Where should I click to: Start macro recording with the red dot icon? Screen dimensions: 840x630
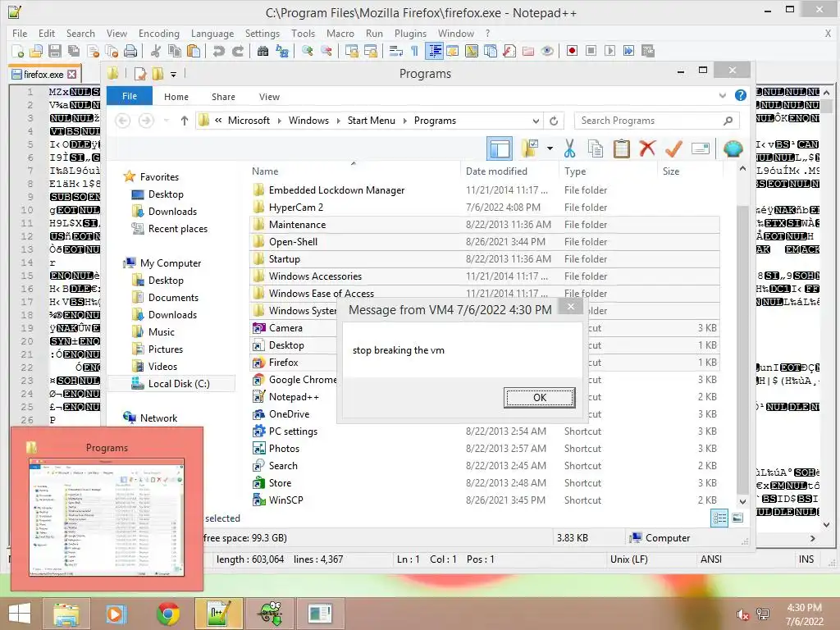click(x=572, y=51)
